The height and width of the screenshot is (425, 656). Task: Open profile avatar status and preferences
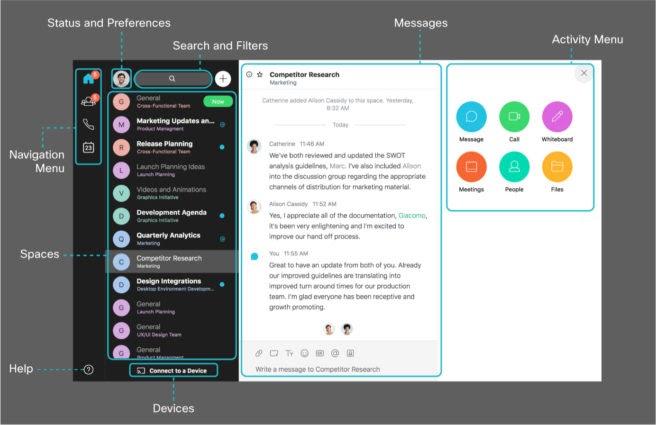tap(121, 77)
